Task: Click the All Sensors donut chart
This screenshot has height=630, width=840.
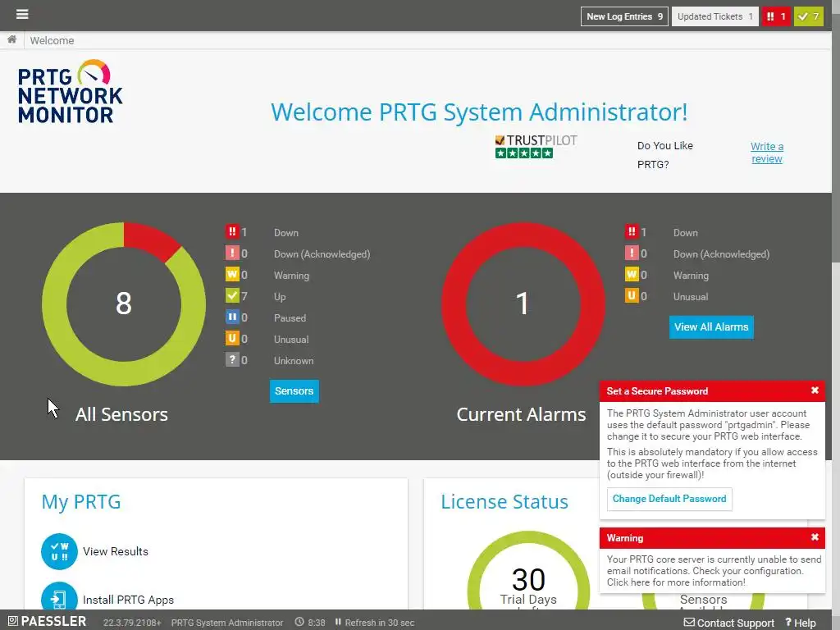Action: [x=124, y=304]
